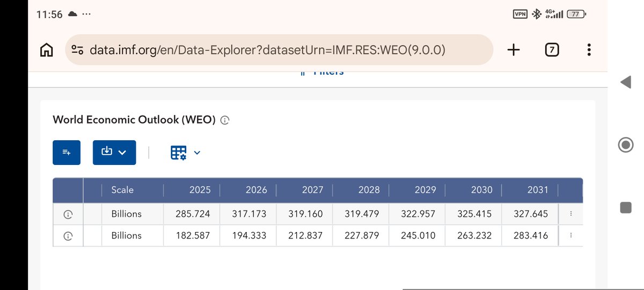Click the add series button
This screenshot has height=290, width=644.
click(67, 153)
